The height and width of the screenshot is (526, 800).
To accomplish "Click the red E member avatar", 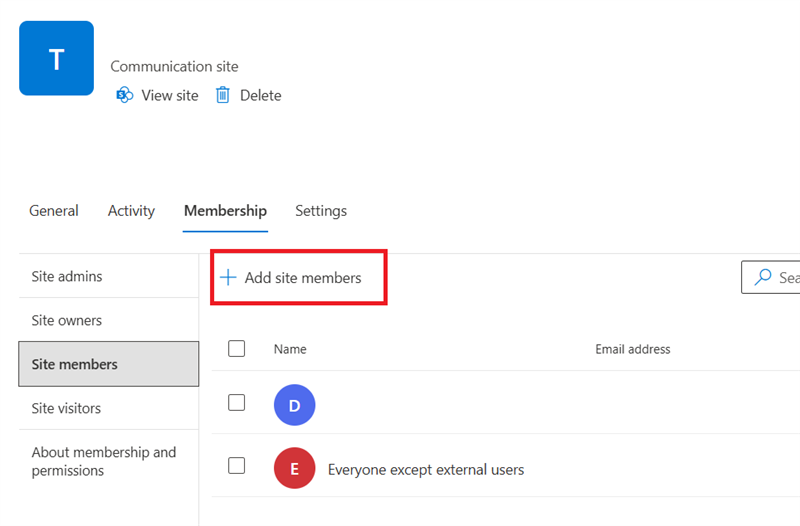I will click(294, 468).
